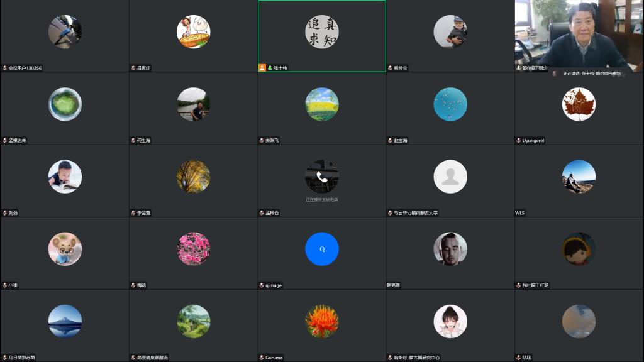Click the WLS participant name label
The width and height of the screenshot is (644, 362).
point(520,213)
